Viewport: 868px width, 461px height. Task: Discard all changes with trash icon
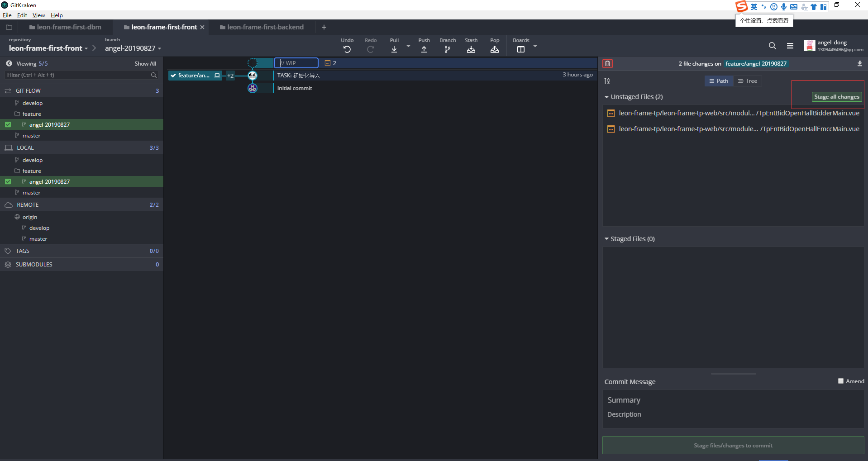pyautogui.click(x=608, y=64)
